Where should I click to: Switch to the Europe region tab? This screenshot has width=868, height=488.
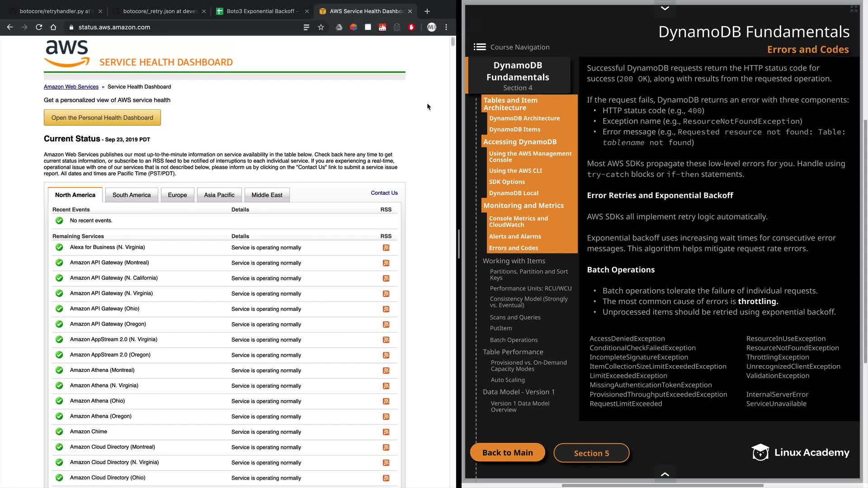click(177, 195)
